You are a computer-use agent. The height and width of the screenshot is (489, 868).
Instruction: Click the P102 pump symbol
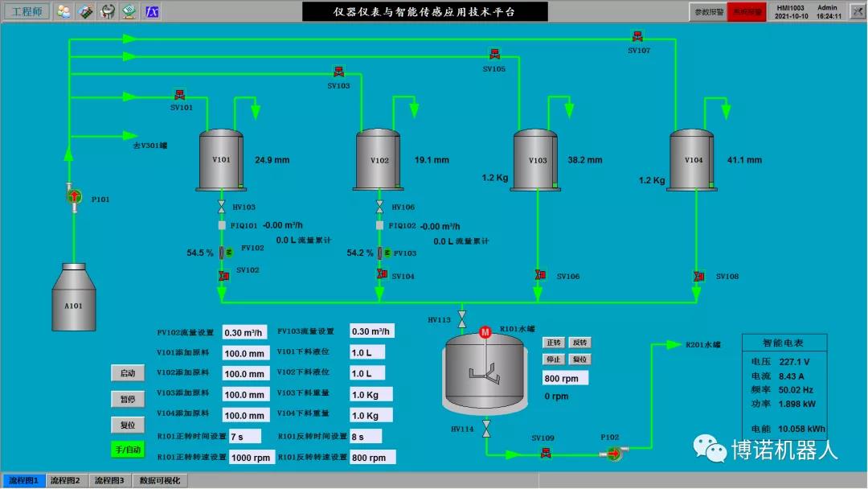click(613, 454)
